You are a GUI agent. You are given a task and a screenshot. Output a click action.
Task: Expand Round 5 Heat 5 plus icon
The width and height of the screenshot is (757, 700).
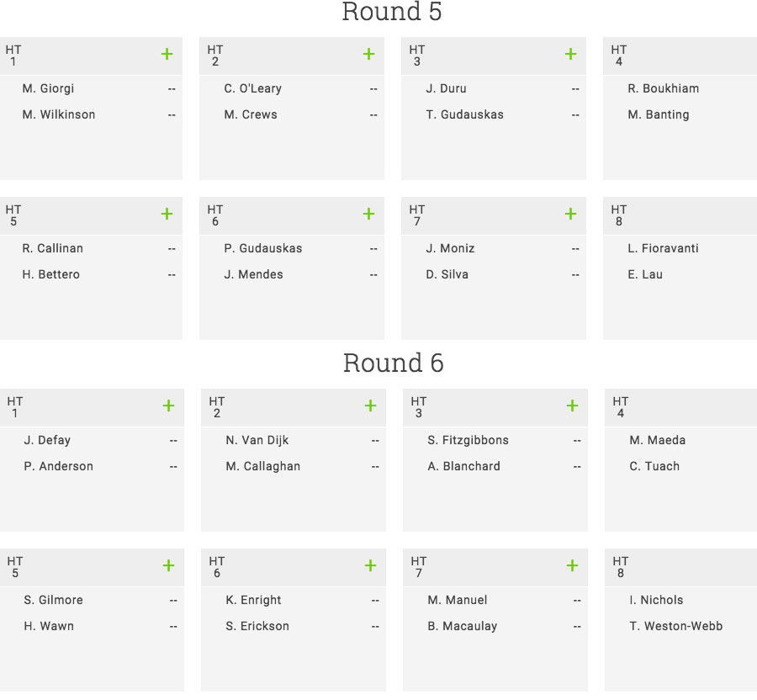coord(167,214)
